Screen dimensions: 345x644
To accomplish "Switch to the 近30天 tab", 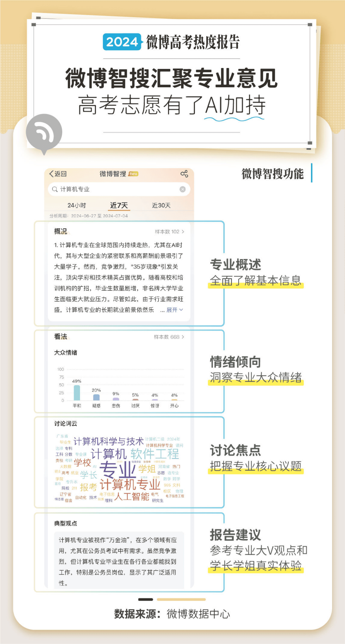I will click(x=161, y=205).
